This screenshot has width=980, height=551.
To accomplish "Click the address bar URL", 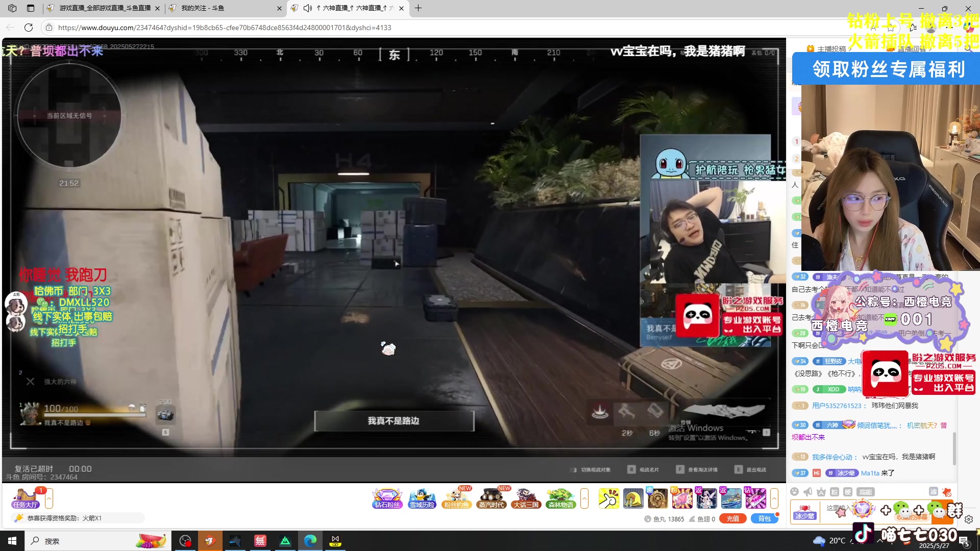I will pos(225,28).
